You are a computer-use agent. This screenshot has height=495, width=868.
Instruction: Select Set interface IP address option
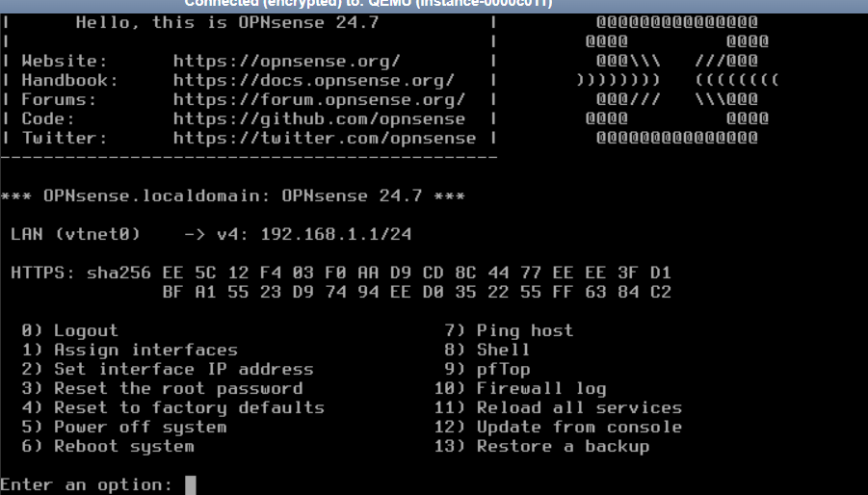183,369
